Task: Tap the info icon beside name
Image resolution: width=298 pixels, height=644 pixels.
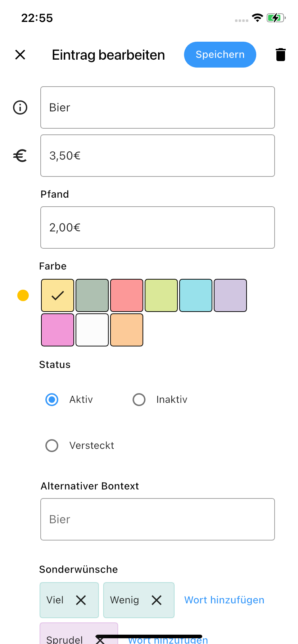Action: tap(20, 107)
